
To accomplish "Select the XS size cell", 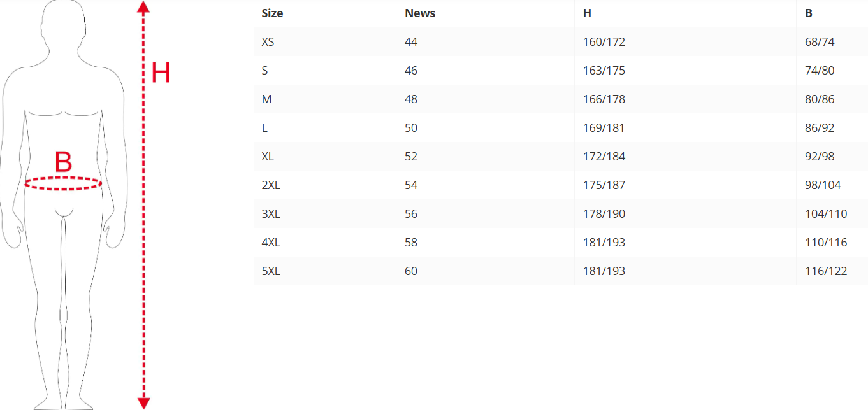I will (268, 42).
